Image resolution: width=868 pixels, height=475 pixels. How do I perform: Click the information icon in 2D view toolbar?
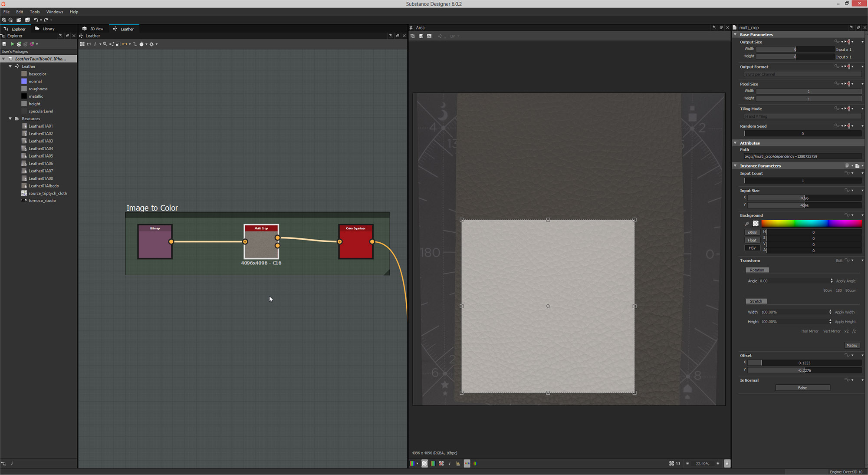[450, 464]
